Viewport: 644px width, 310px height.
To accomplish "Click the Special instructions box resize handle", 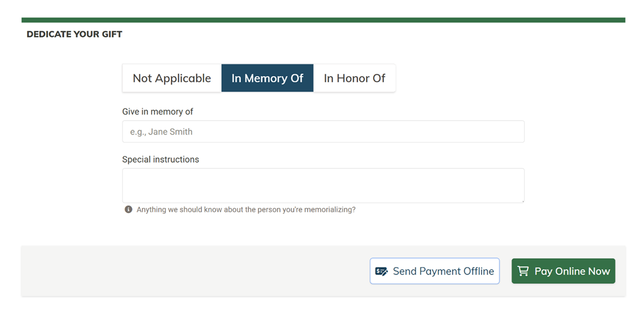I will click(x=522, y=200).
